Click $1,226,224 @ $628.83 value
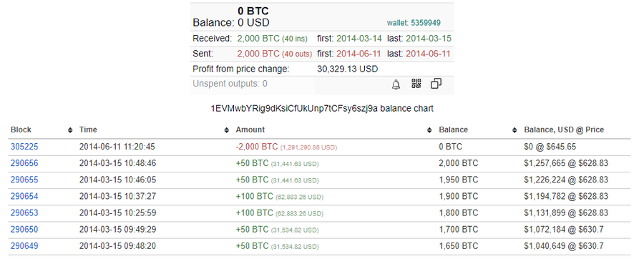This screenshot has height=259, width=644. point(566,180)
